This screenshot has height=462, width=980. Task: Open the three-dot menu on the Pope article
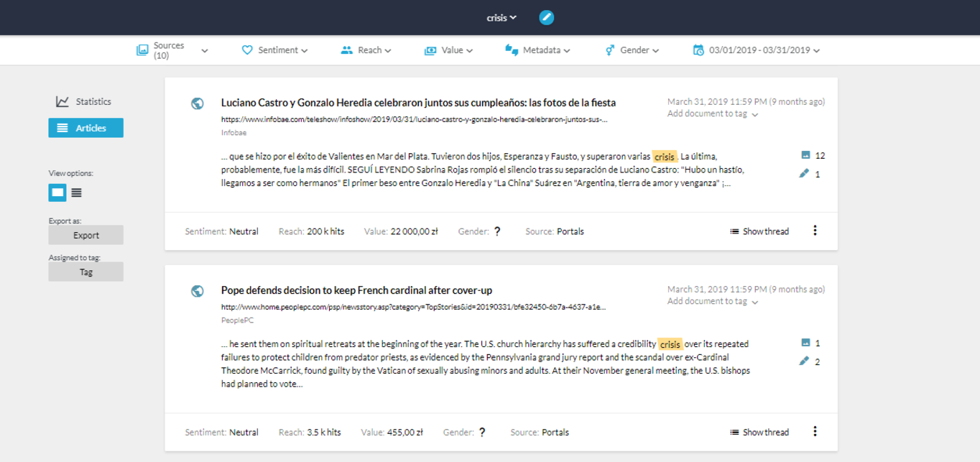[814, 432]
